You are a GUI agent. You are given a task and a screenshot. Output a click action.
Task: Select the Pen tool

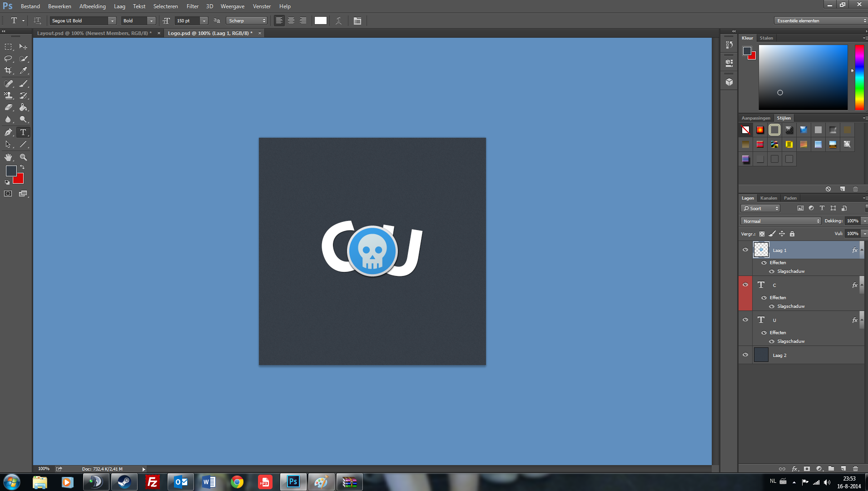pos(8,132)
